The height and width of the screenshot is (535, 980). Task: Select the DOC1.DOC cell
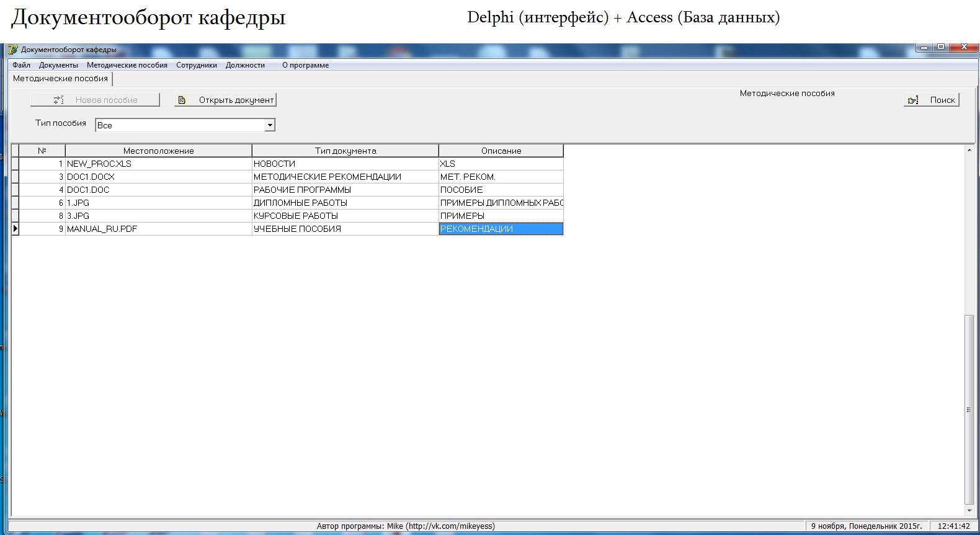(x=159, y=190)
